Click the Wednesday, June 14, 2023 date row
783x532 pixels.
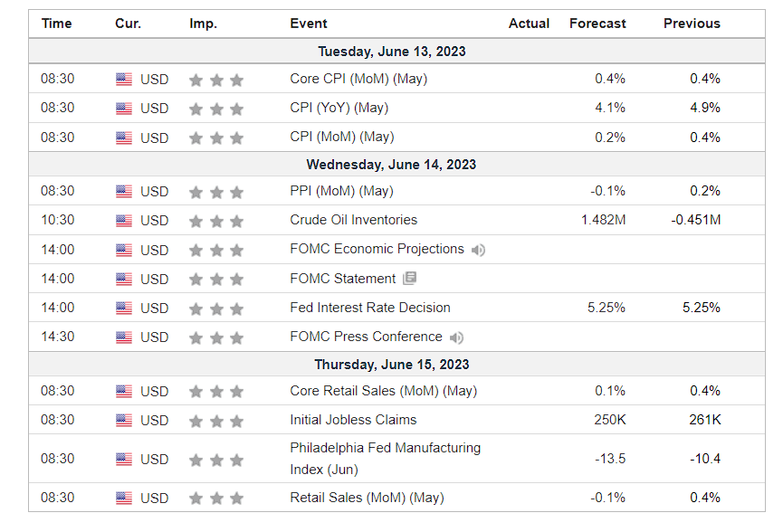pyautogui.click(x=396, y=164)
